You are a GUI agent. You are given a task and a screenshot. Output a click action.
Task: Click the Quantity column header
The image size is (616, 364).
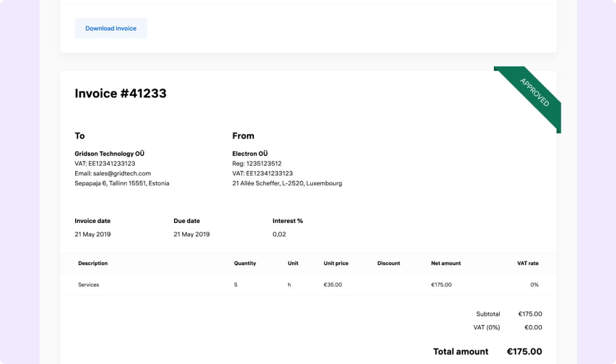[245, 264]
